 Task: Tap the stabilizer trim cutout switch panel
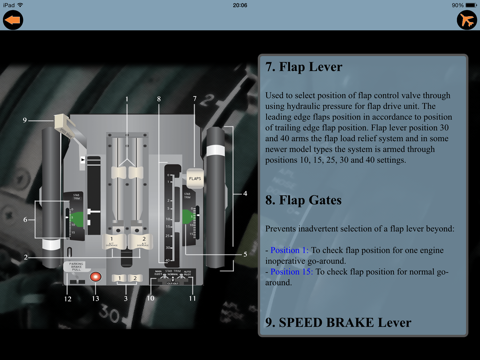coord(172,277)
